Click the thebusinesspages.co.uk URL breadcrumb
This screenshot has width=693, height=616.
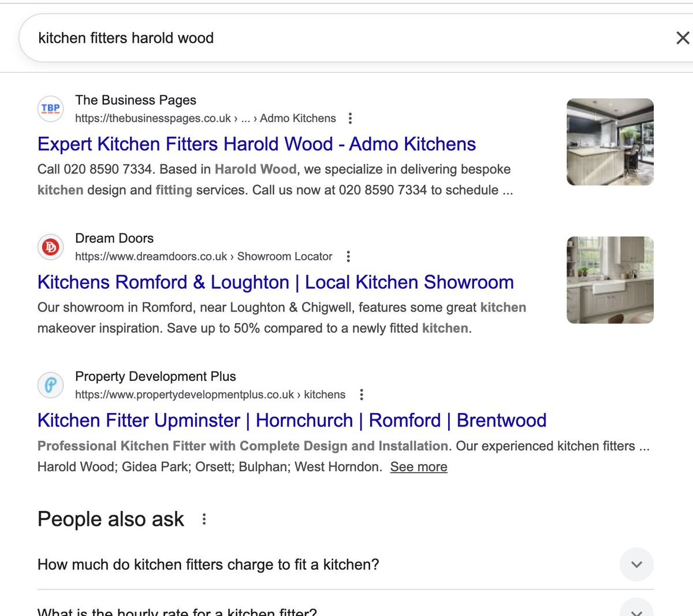coord(206,118)
